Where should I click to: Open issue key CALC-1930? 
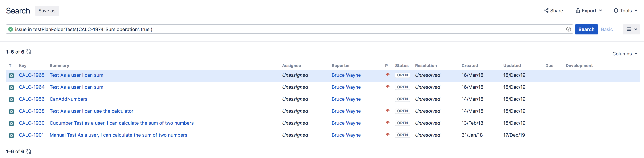[32, 123]
